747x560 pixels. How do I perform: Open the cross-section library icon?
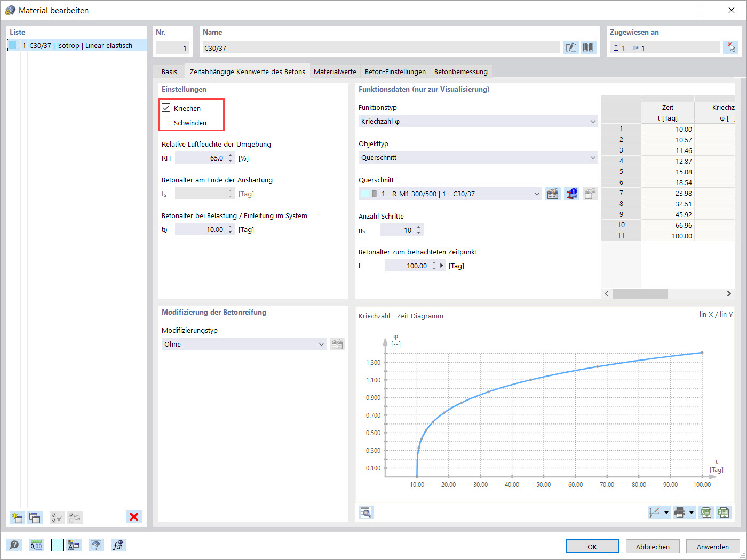553,194
